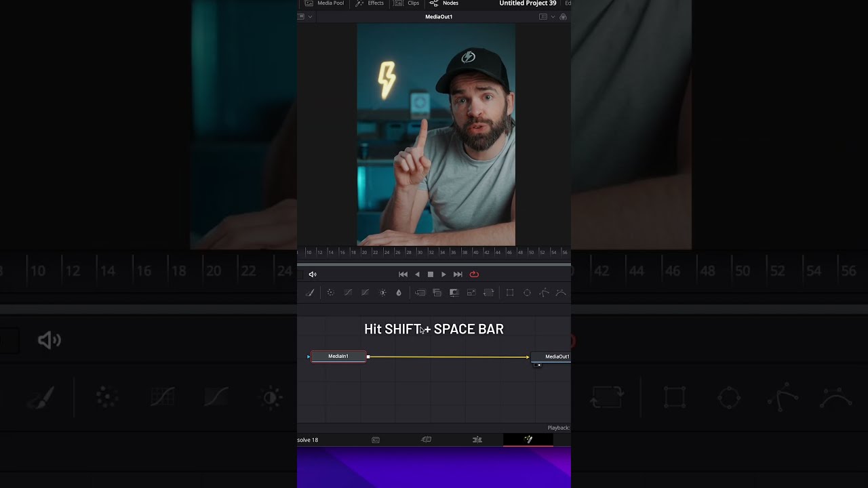The width and height of the screenshot is (868, 488).
Task: Jump to the first frame
Action: point(403,274)
